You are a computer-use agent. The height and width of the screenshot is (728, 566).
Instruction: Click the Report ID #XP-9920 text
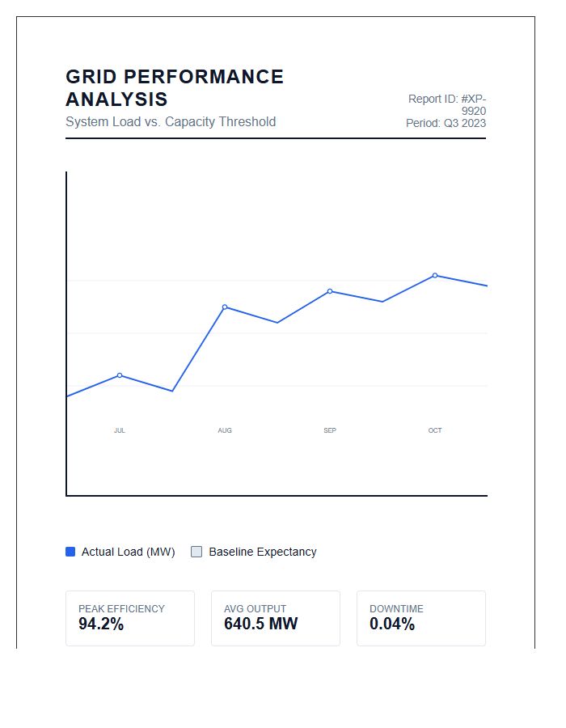447,104
